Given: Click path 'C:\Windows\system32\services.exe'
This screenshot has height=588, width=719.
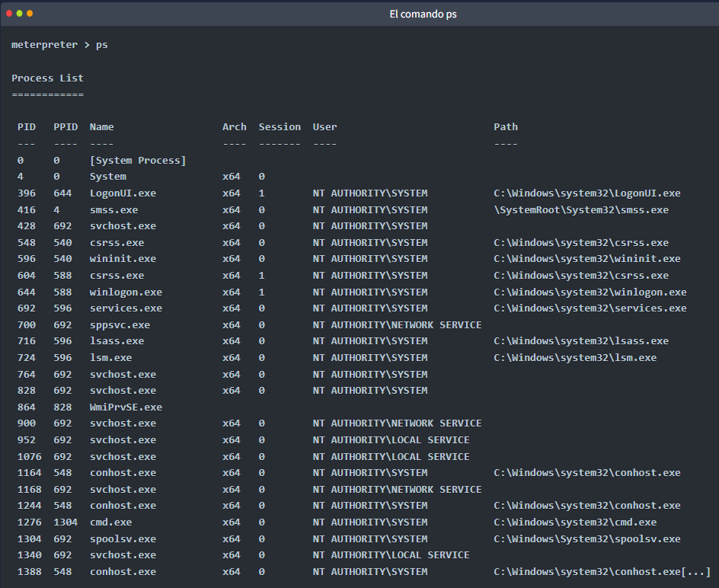Looking at the screenshot, I should (x=590, y=308).
